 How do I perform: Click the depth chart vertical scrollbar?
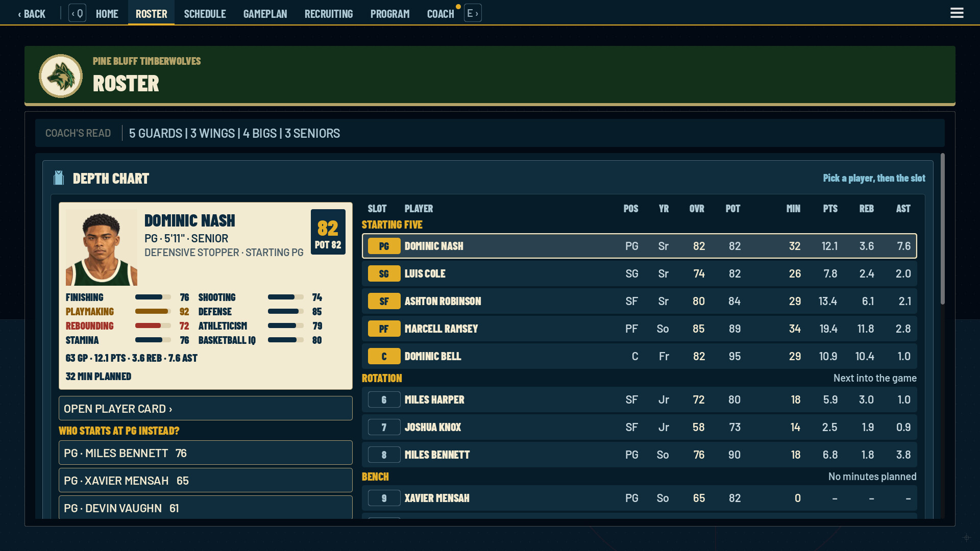coord(942,229)
